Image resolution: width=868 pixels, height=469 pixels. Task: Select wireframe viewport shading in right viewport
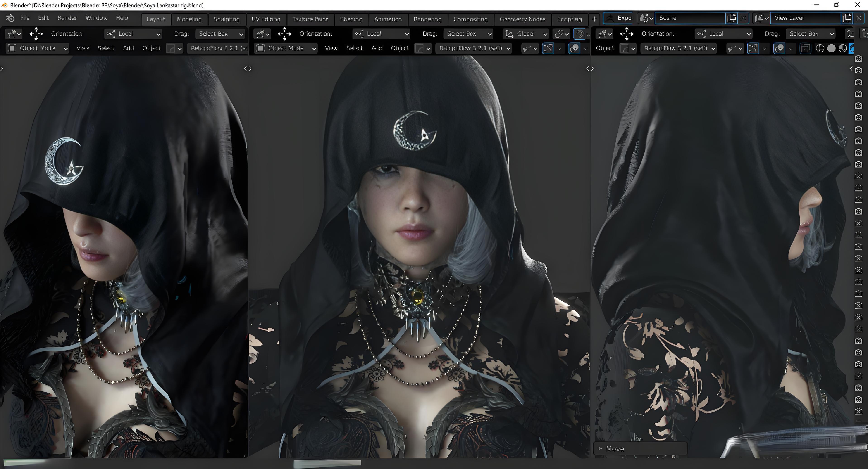tap(820, 48)
